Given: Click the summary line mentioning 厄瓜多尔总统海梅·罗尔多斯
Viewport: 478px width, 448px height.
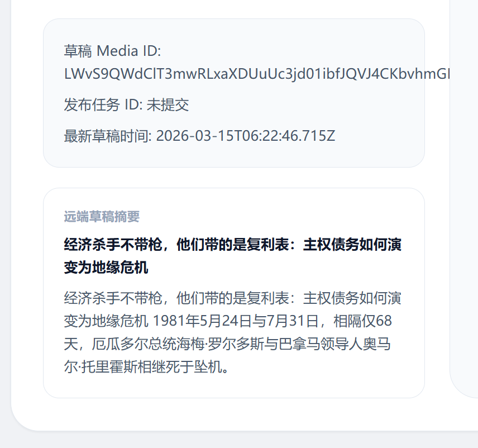Looking at the screenshot, I should click(227, 344).
